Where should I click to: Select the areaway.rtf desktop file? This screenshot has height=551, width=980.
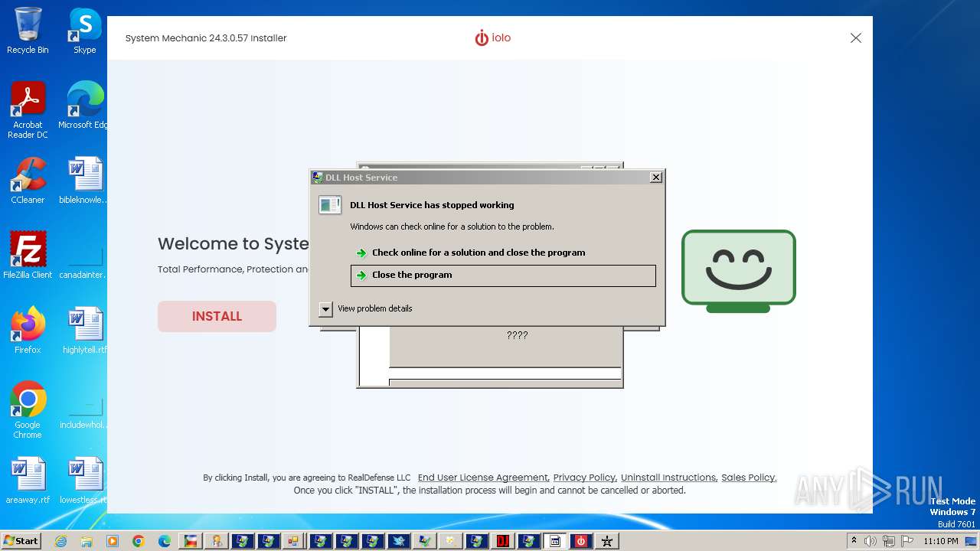click(28, 481)
